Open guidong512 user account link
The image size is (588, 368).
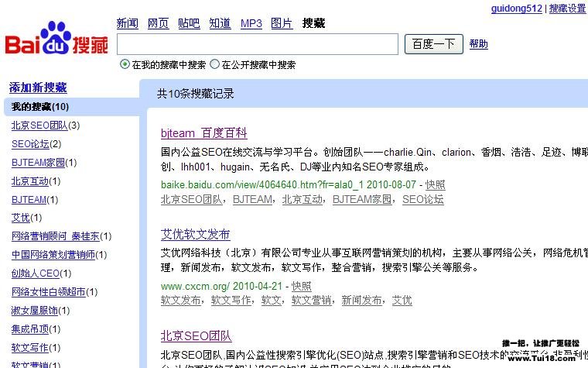point(517,9)
